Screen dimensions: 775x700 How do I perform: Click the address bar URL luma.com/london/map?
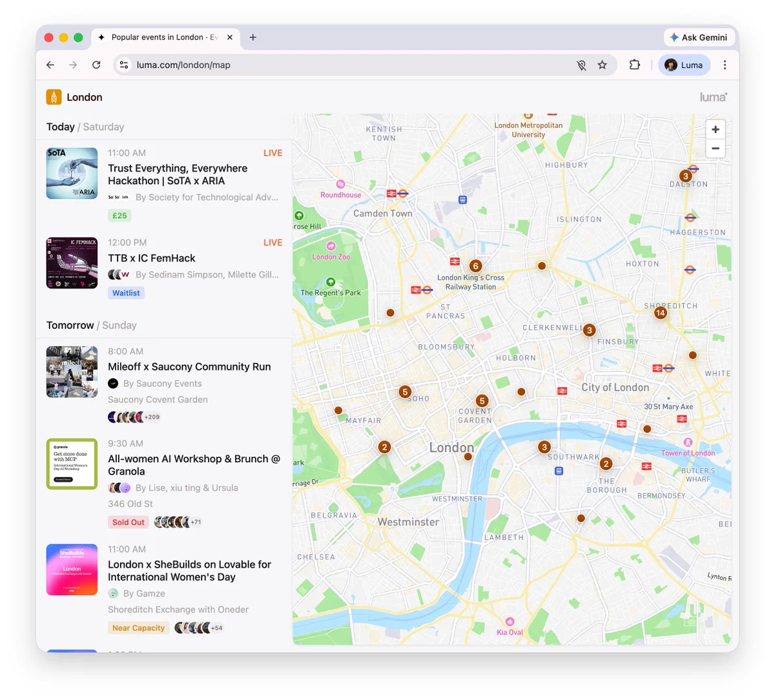point(183,65)
